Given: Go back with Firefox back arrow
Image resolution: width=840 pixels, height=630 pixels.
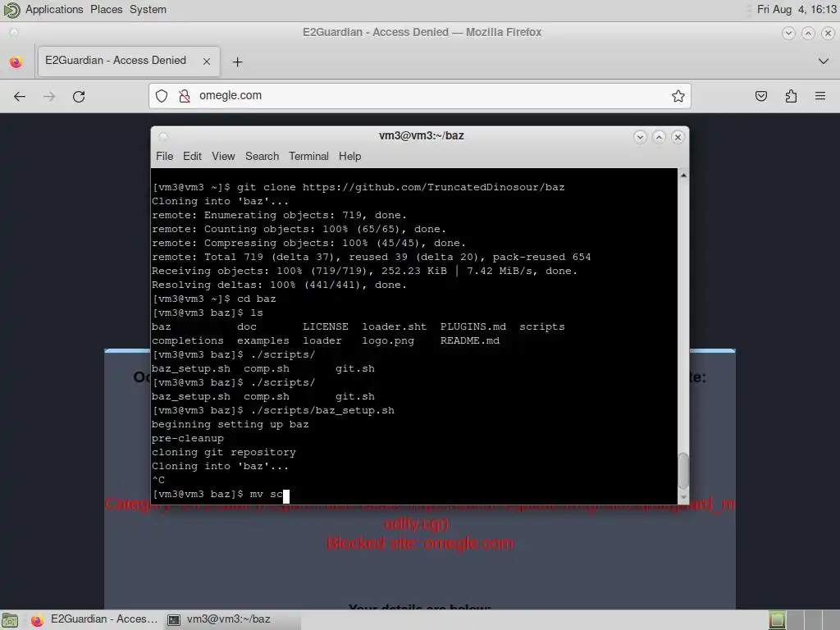Looking at the screenshot, I should click(x=20, y=97).
